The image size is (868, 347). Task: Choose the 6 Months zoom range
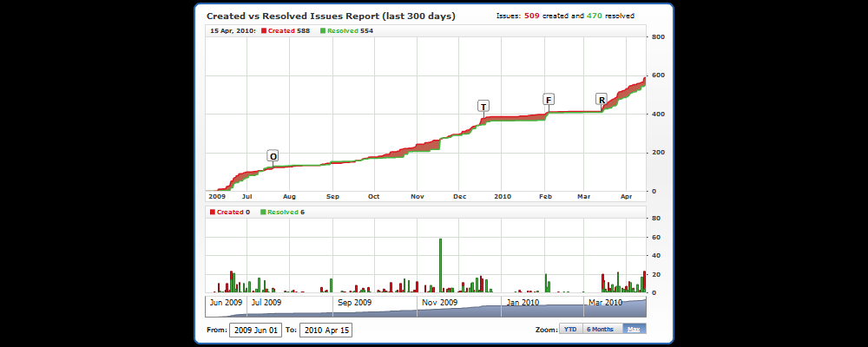click(x=602, y=330)
